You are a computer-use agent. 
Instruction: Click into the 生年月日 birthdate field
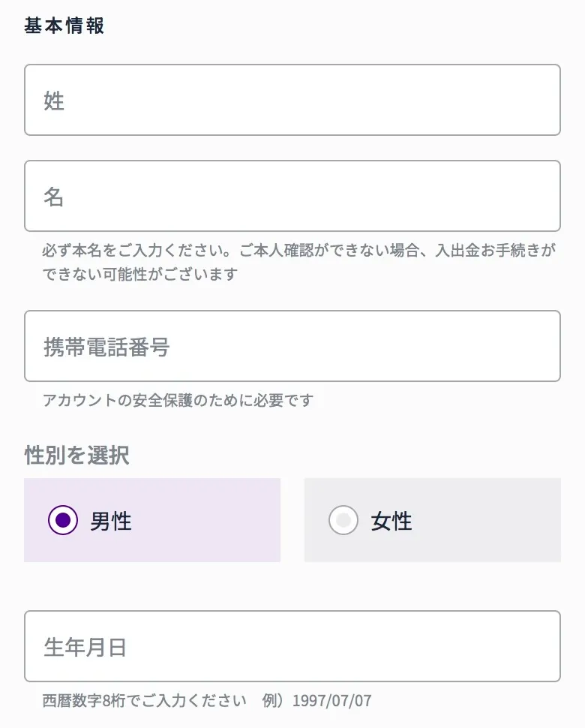click(x=292, y=646)
